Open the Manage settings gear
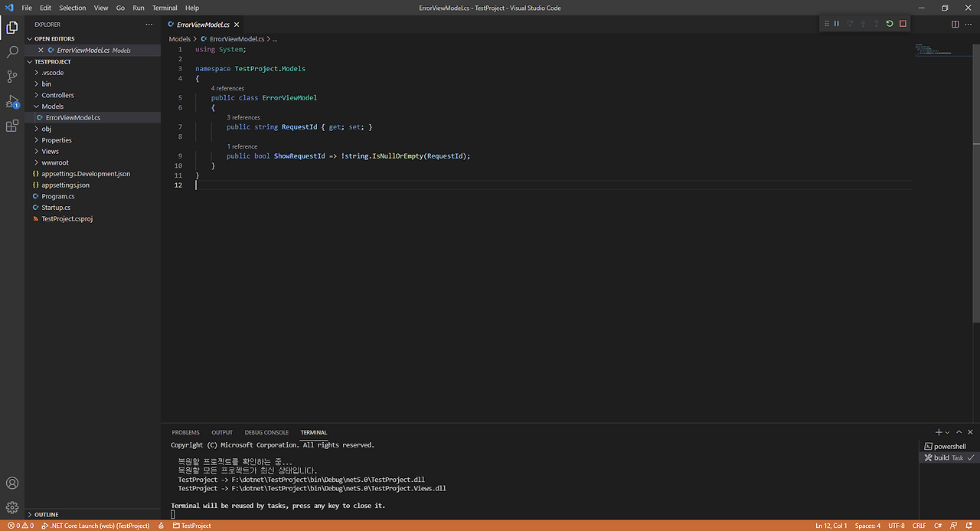This screenshot has height=531, width=980. tap(11, 507)
